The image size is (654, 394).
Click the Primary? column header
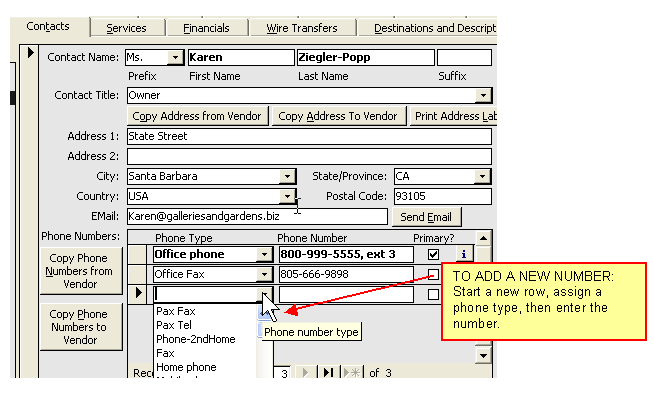tap(434, 238)
